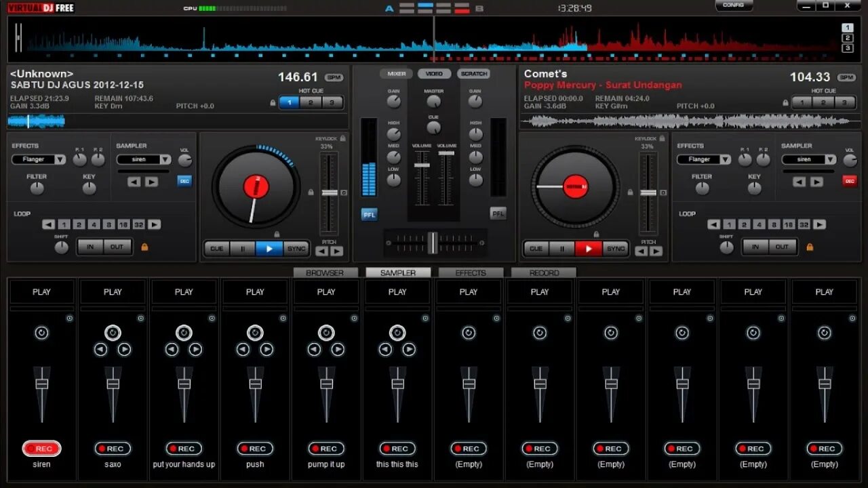
Task: Set 8-beat loop on left deck
Action: coord(108,224)
